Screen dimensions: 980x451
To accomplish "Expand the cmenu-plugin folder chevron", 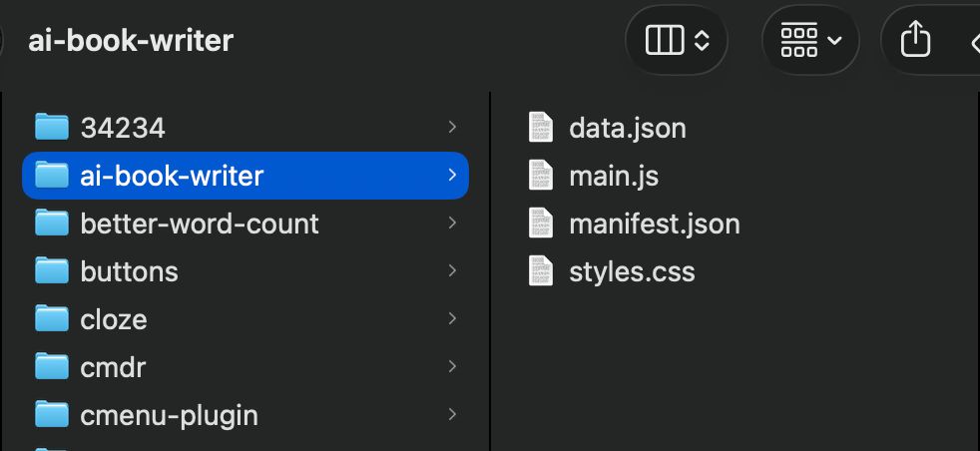I will click(x=452, y=415).
